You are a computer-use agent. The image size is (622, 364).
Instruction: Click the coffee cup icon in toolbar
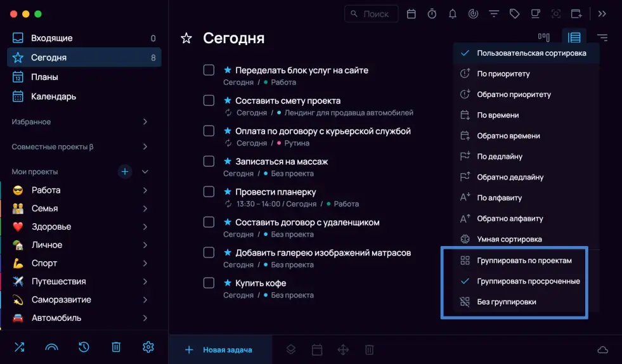click(535, 13)
